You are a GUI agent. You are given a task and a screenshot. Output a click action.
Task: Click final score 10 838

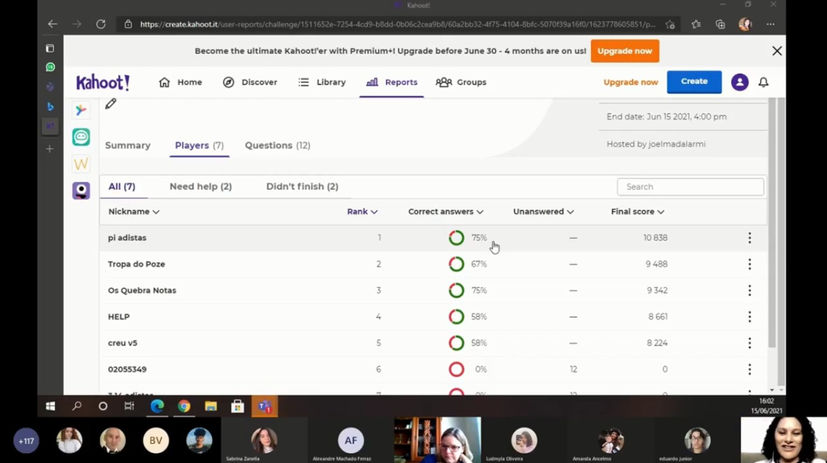click(x=655, y=238)
